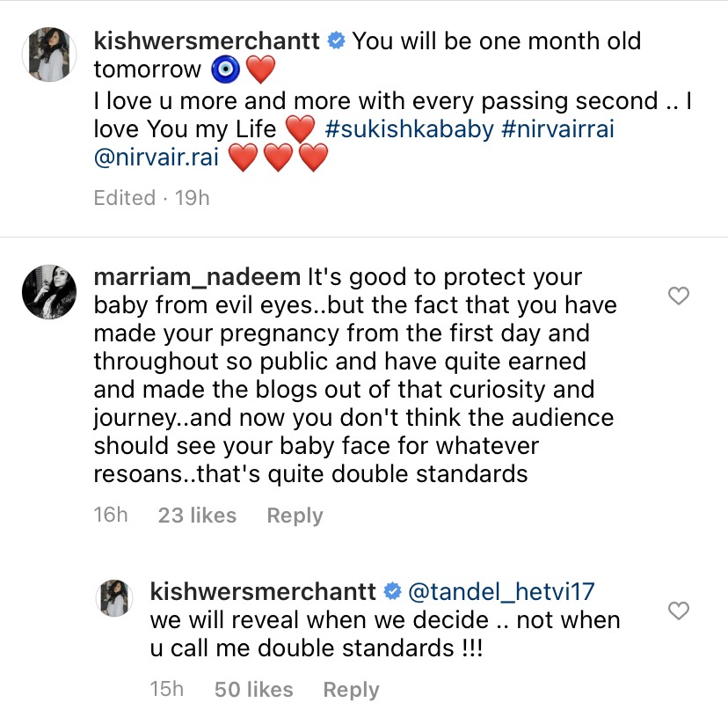Screen dimensions: 728x717
Task: Click the kishwersmerchantt username in the caption
Action: tap(207, 41)
